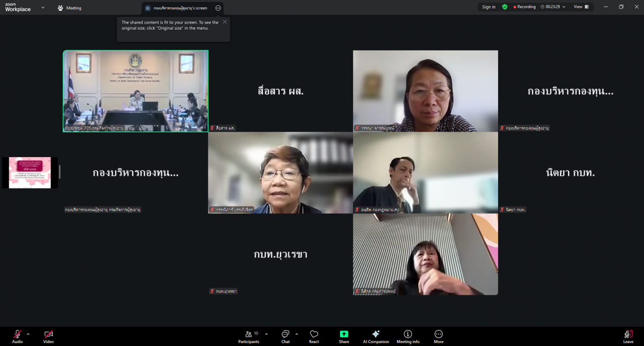Viewport: 644px width, 346px height.
Task: Unmute the microphone via Audio button
Action: tap(17, 337)
